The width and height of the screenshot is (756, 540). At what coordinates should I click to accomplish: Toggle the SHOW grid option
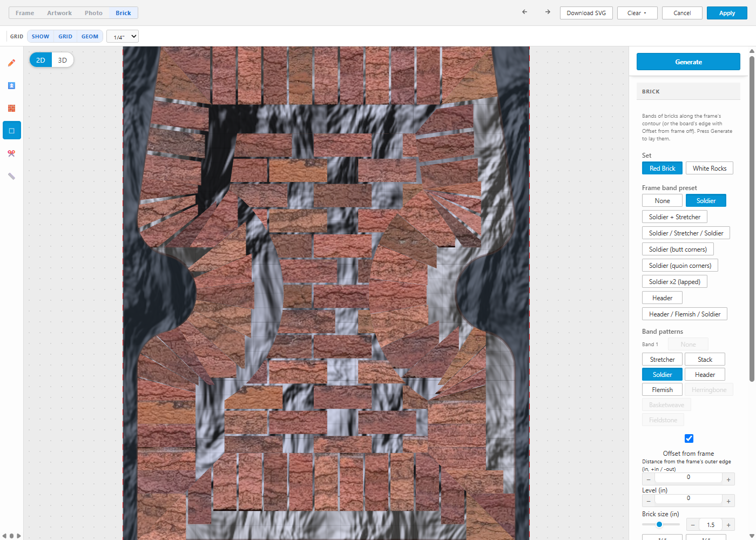(x=40, y=37)
